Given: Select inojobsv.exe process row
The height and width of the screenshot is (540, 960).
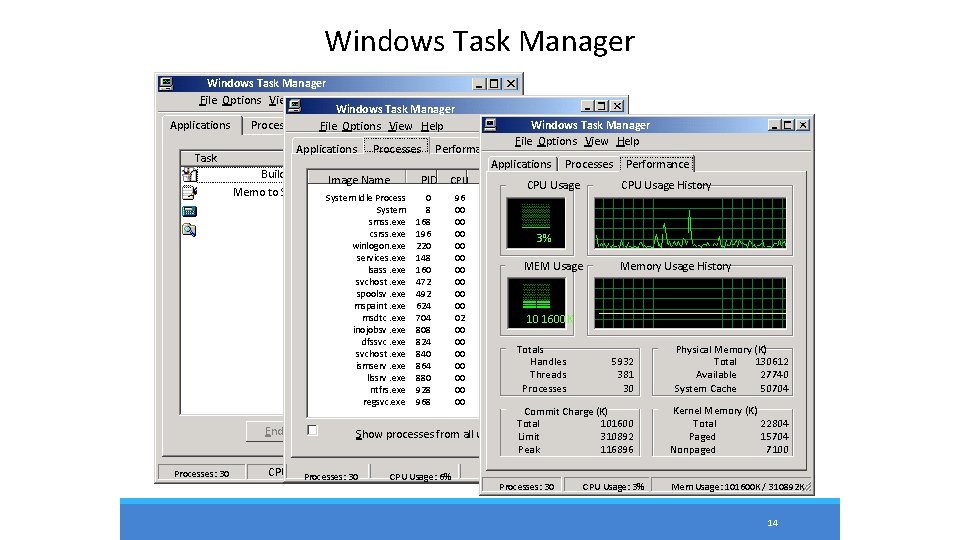Looking at the screenshot, I should click(395, 329).
